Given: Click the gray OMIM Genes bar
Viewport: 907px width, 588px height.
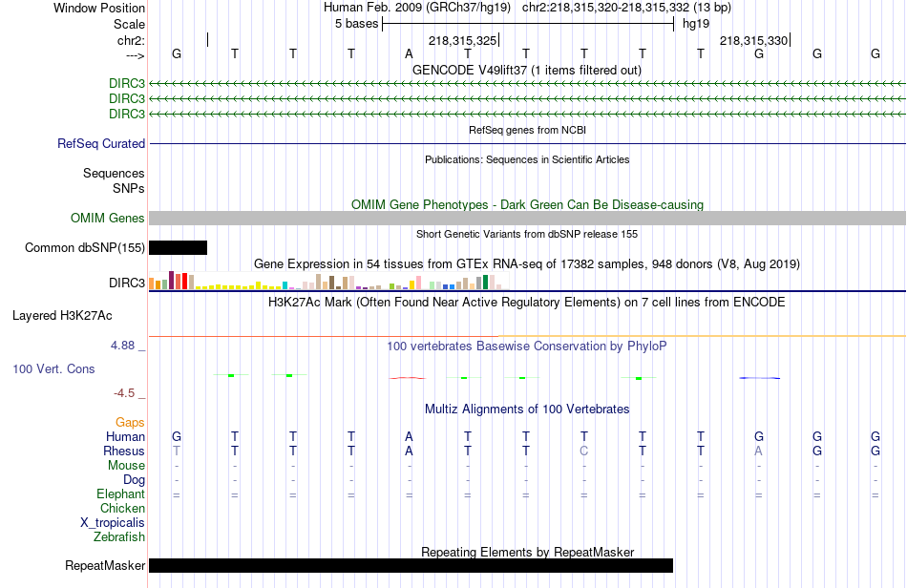Looking at the screenshot, I should (x=528, y=218).
